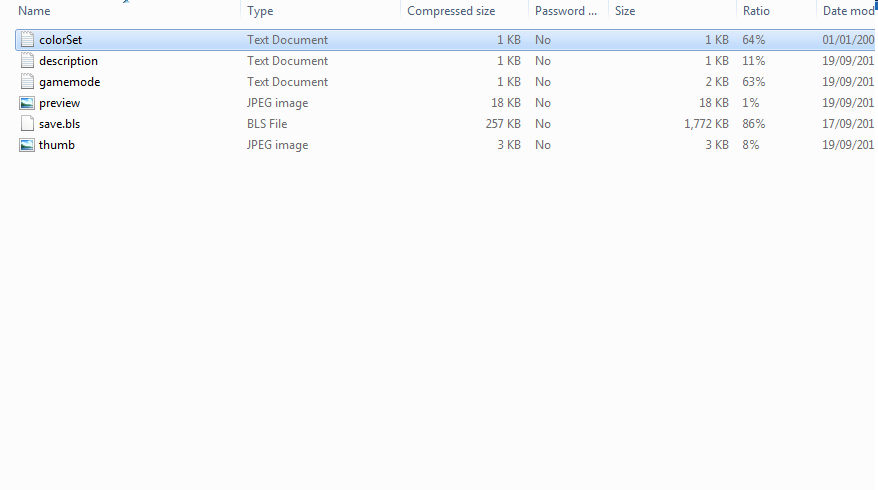Click the 1,772 KB size entry
This screenshot has height=490, width=878.
pos(706,124)
